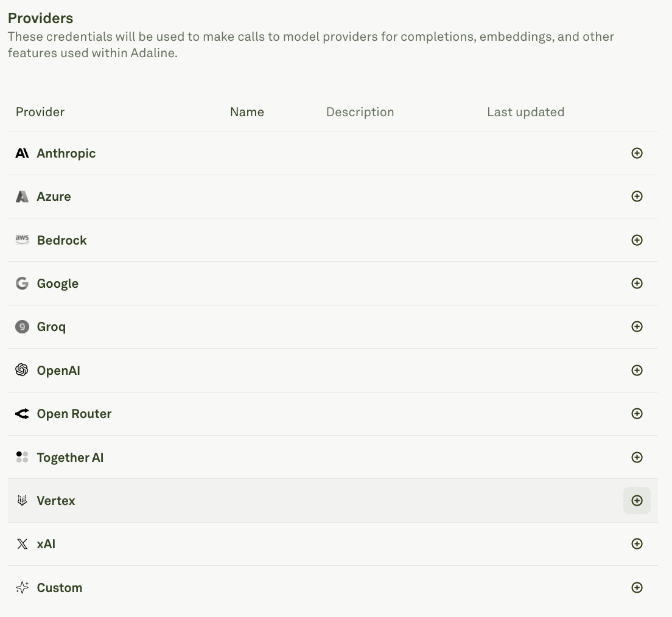Click the Custom provider sparkle icon
The width and height of the screenshot is (672, 617).
pyautogui.click(x=22, y=587)
